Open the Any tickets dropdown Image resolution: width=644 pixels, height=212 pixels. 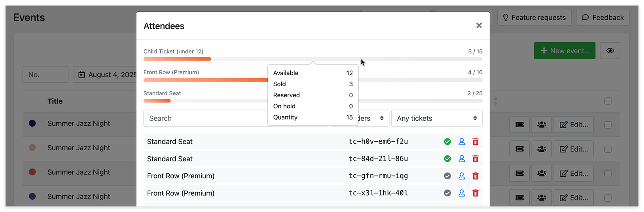tap(437, 118)
